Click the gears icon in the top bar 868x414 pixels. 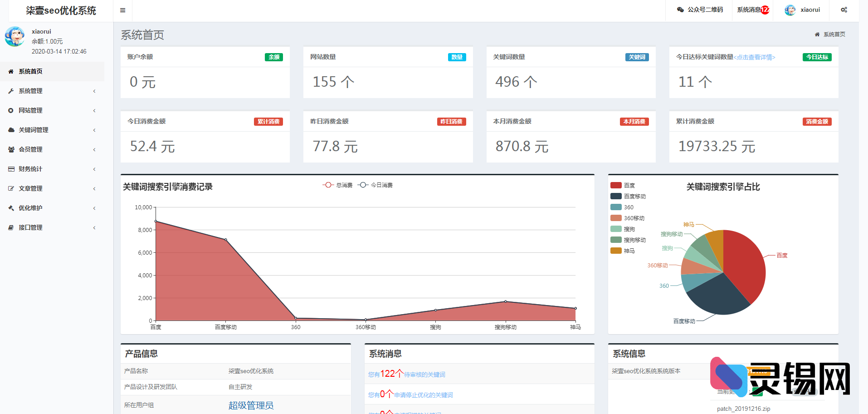[844, 10]
